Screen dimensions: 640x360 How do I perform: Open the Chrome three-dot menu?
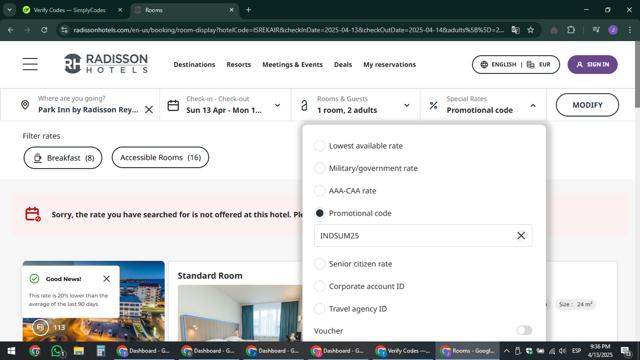pyautogui.click(x=630, y=30)
